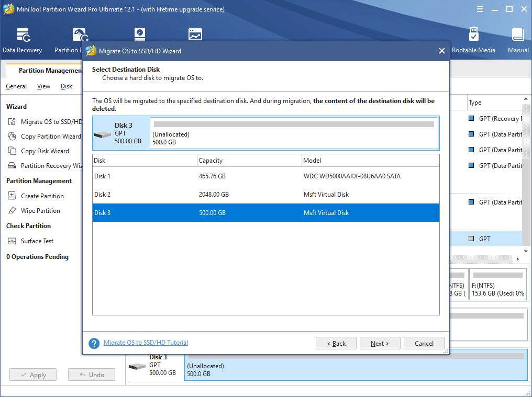Open the hamburger menu in title bar
Viewport: 532px width, 397px height.
(480, 9)
